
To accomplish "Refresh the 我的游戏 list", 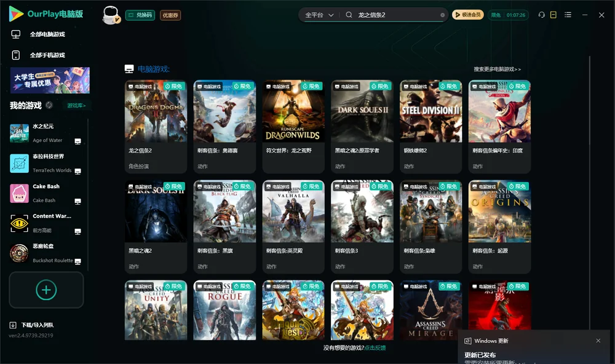I will click(49, 105).
